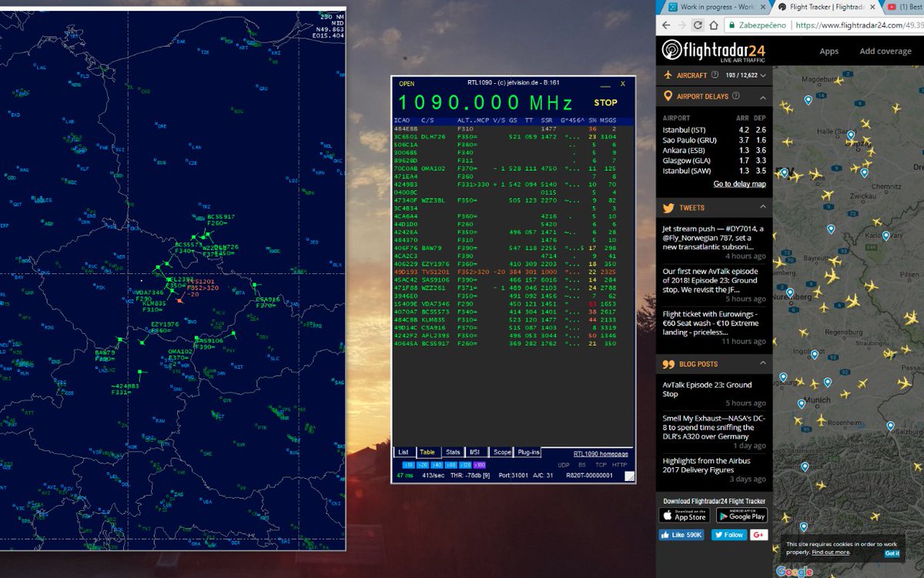924x578 pixels.
Task: Click the App Store download badge
Action: [685, 516]
